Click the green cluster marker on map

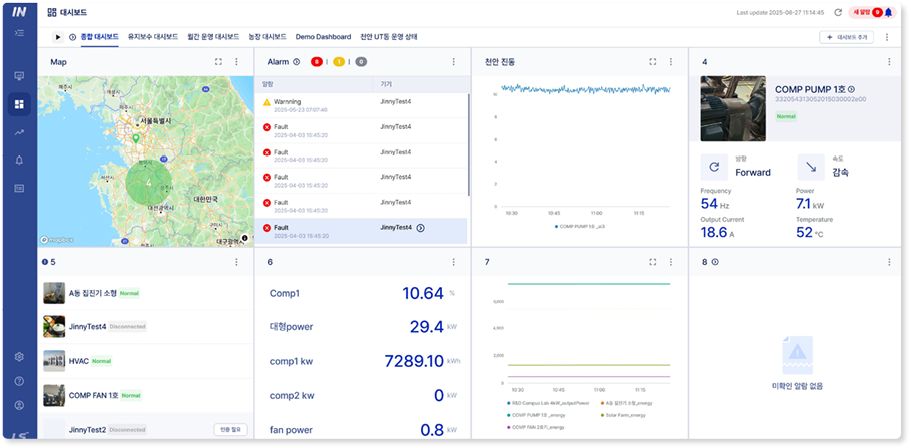click(148, 184)
